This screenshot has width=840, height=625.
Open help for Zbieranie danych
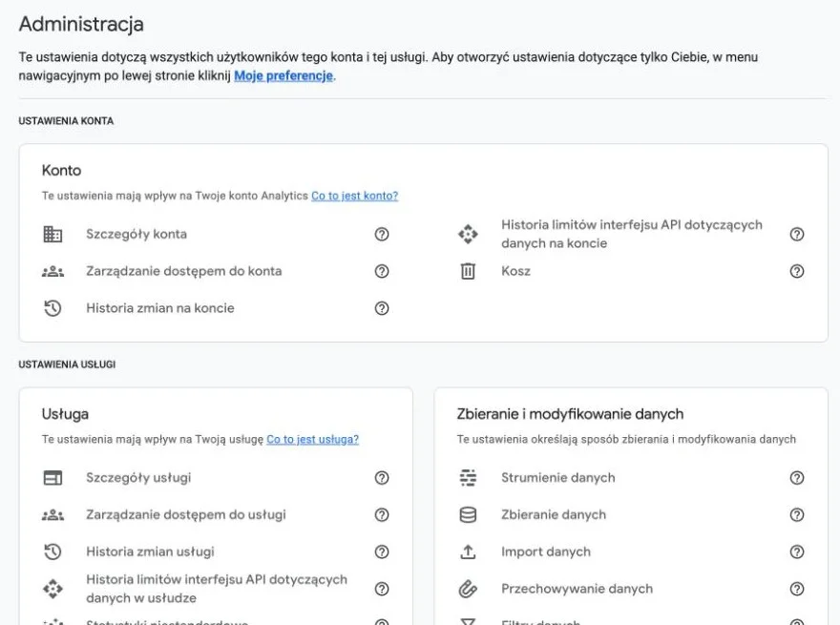pyautogui.click(x=797, y=514)
